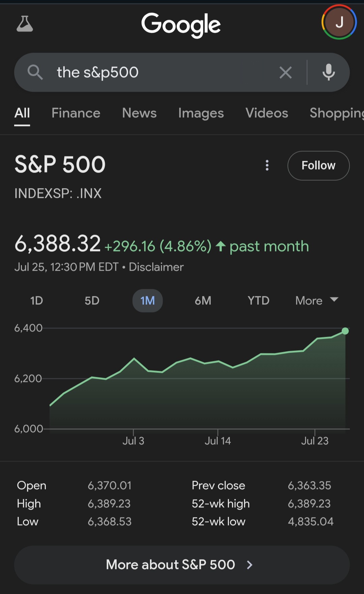Viewport: 364px width, 594px height.
Task: Open the three-dot options for S&P 500
Action: tap(267, 165)
